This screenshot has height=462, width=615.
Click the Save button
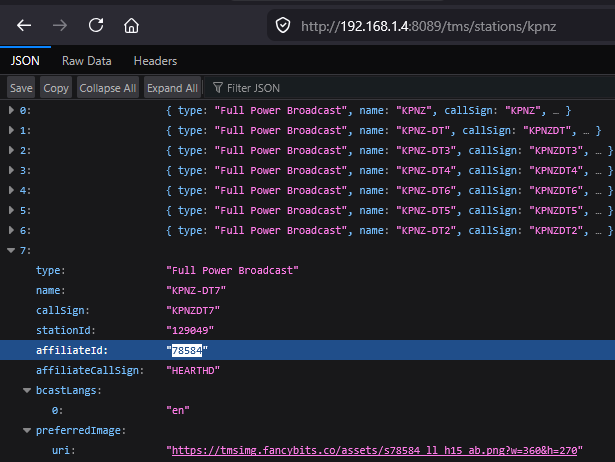(x=21, y=88)
